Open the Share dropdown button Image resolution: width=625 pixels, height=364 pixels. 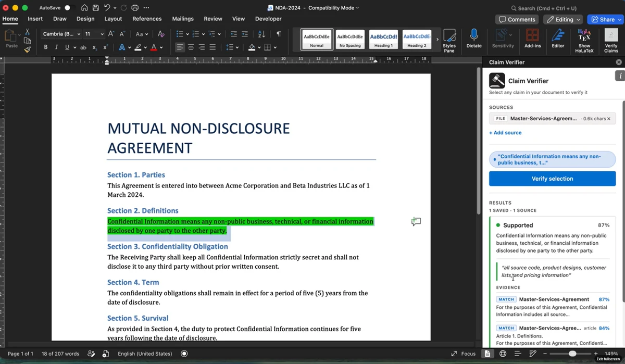click(605, 19)
